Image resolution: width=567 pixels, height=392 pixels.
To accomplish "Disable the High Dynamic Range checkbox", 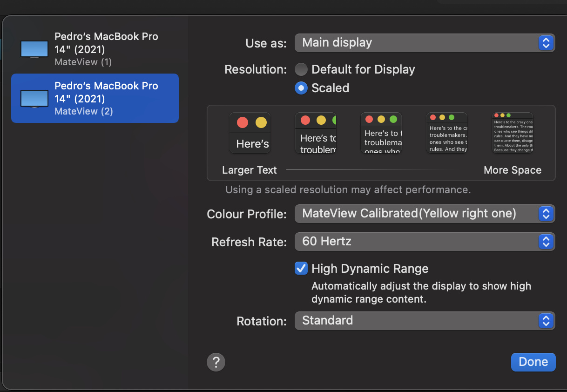I will [x=301, y=269].
